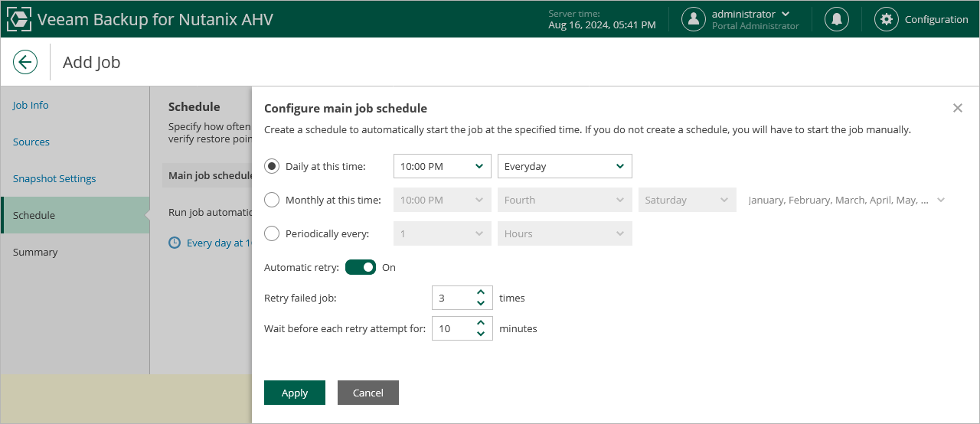Image resolution: width=980 pixels, height=424 pixels.
Task: Select Periodically every option
Action: click(272, 233)
